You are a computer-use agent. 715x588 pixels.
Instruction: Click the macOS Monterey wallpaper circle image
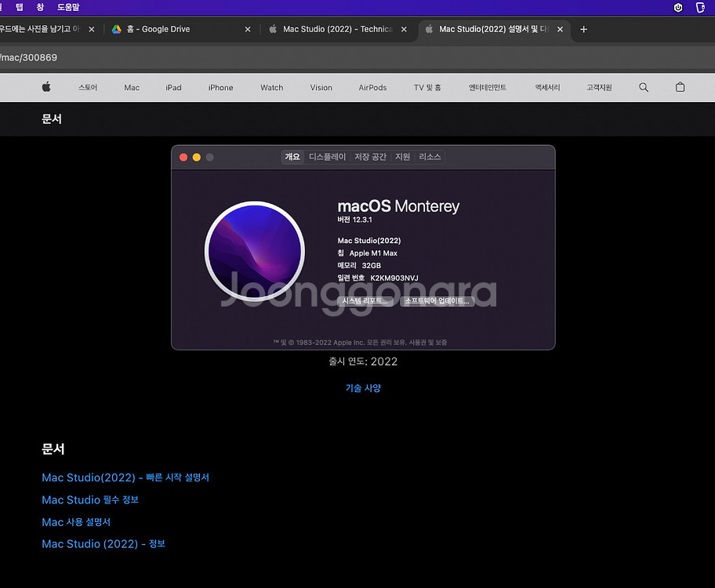[255, 252]
